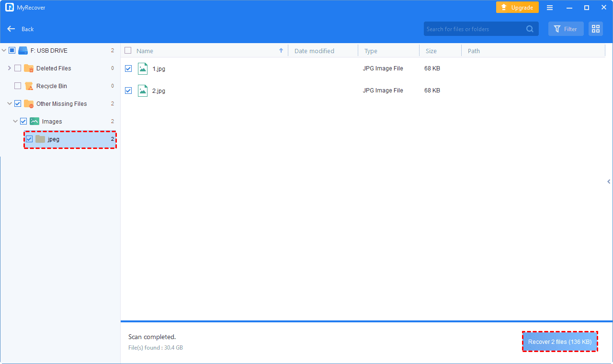Click the Other Missing Files folder icon
The width and height of the screenshot is (613, 364).
[x=29, y=103]
